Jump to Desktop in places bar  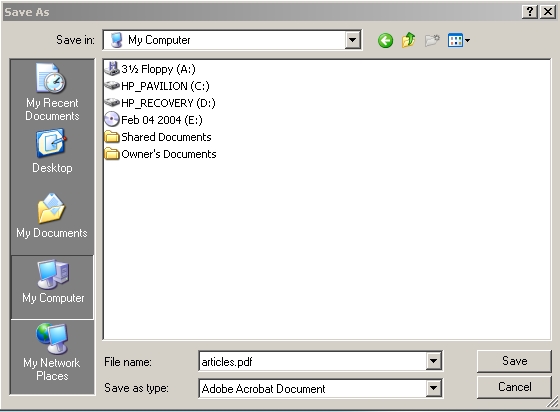click(x=52, y=151)
